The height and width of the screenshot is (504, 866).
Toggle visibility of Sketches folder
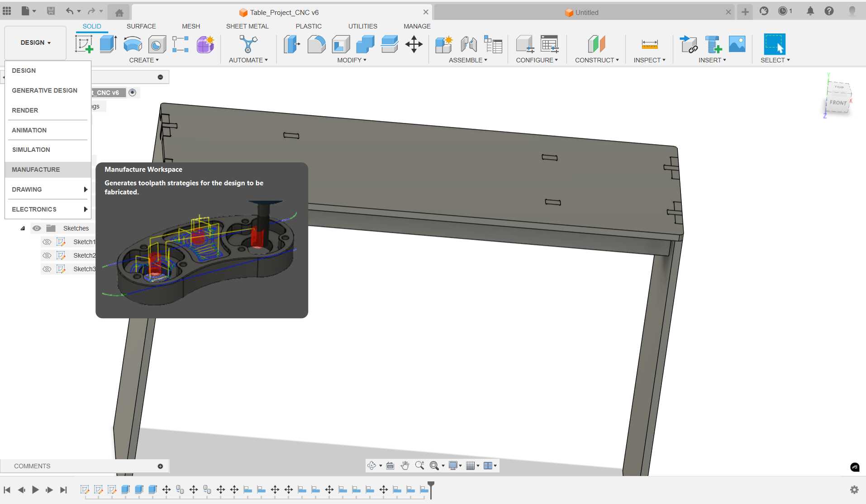pos(37,228)
